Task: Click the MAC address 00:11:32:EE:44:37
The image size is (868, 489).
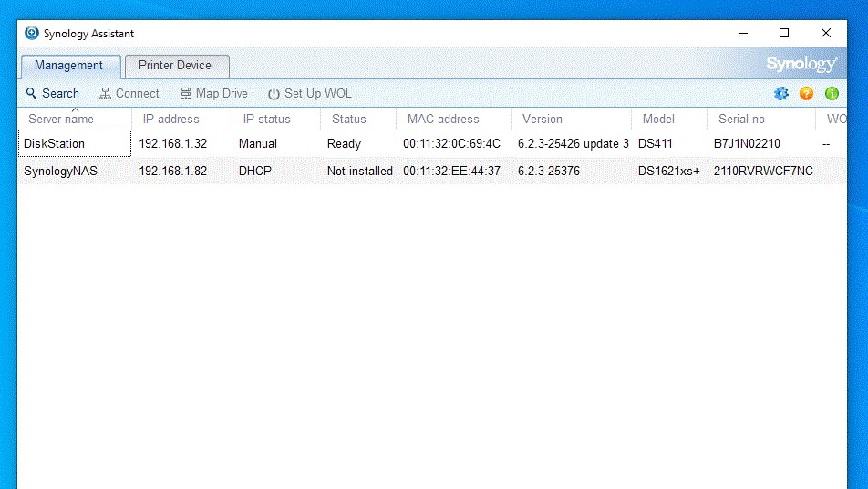Action: click(451, 172)
